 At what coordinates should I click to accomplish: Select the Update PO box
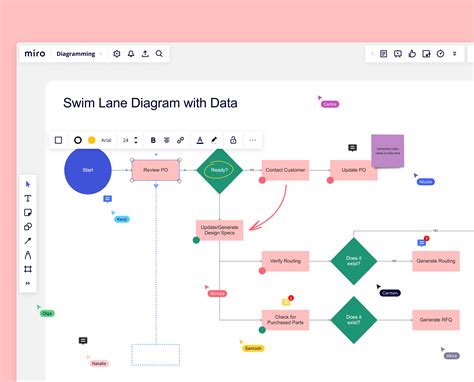click(354, 170)
